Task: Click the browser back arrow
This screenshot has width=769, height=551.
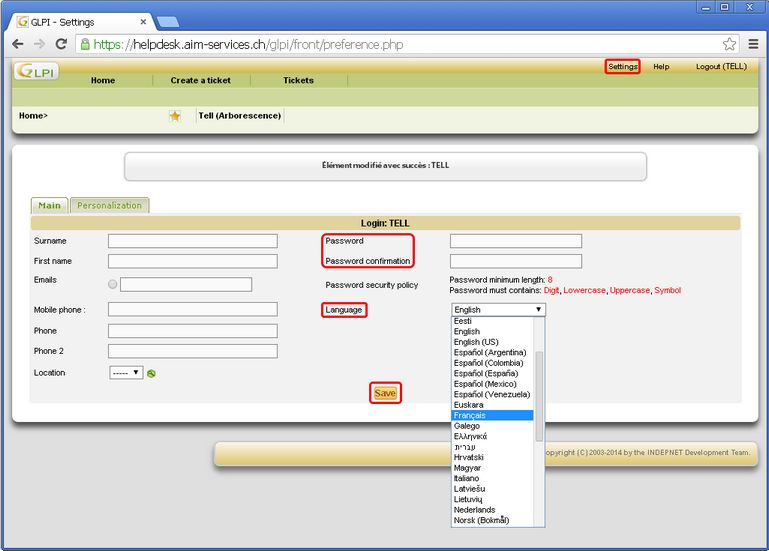Action: [x=17, y=44]
